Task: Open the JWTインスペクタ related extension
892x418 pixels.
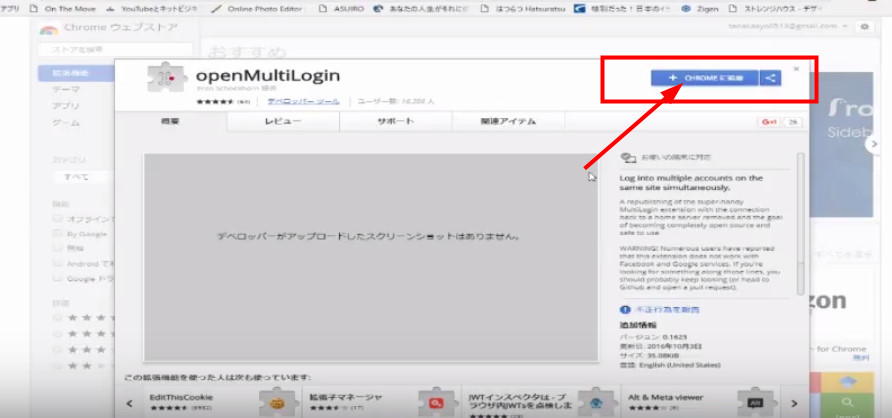Action: pos(539,402)
